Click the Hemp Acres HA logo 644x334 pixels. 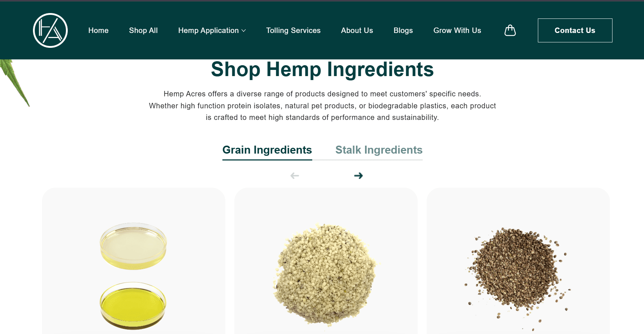point(50,30)
